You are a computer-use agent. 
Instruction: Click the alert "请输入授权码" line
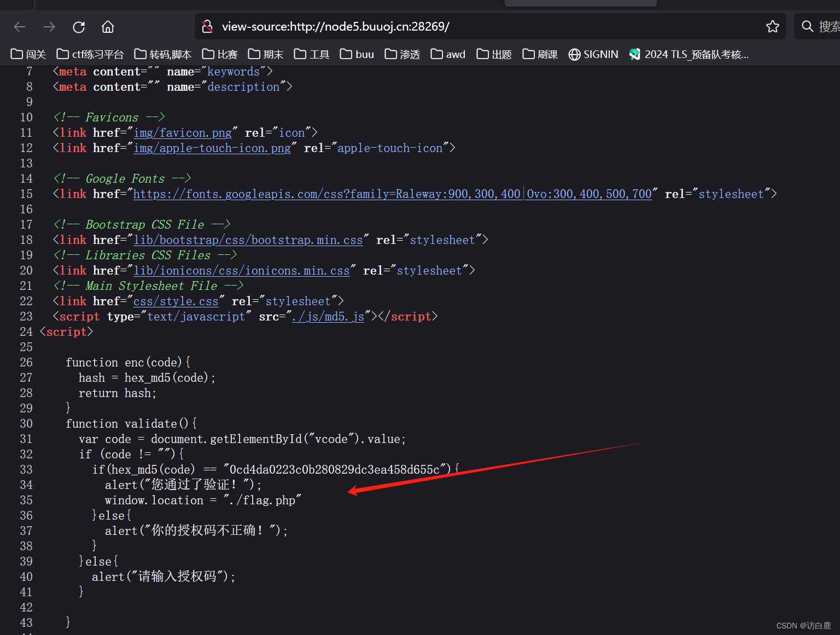point(164,577)
